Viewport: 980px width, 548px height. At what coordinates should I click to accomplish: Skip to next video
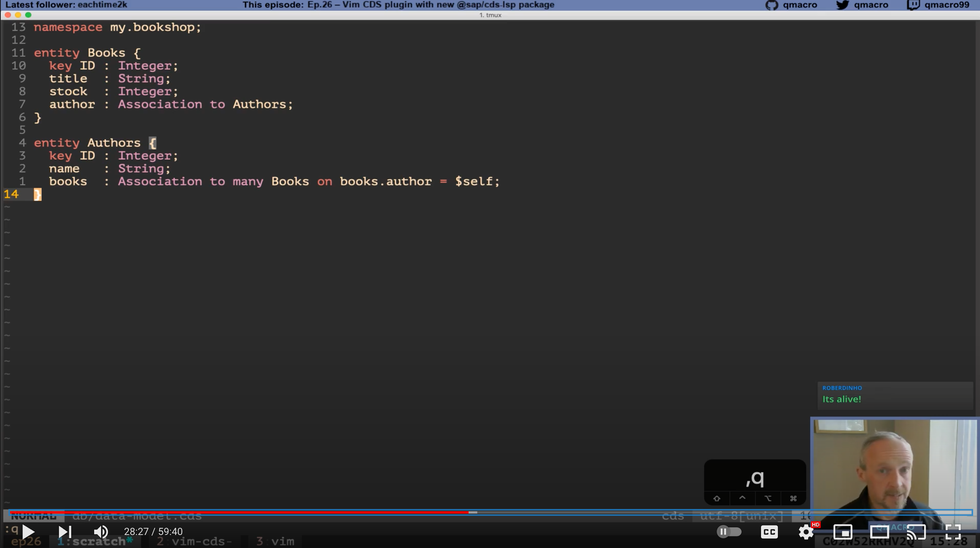click(65, 532)
